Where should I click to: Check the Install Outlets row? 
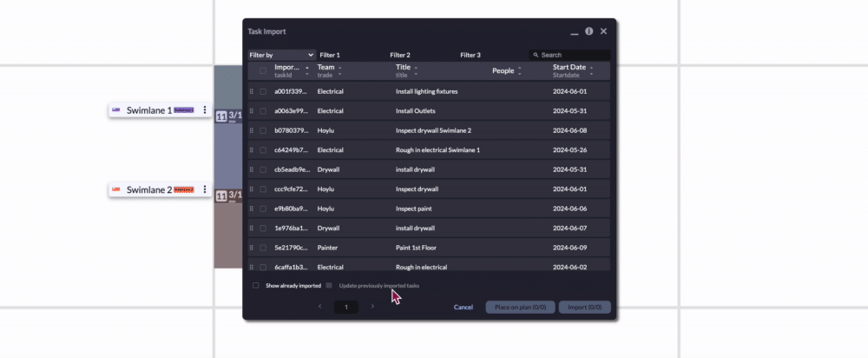pos(263,111)
